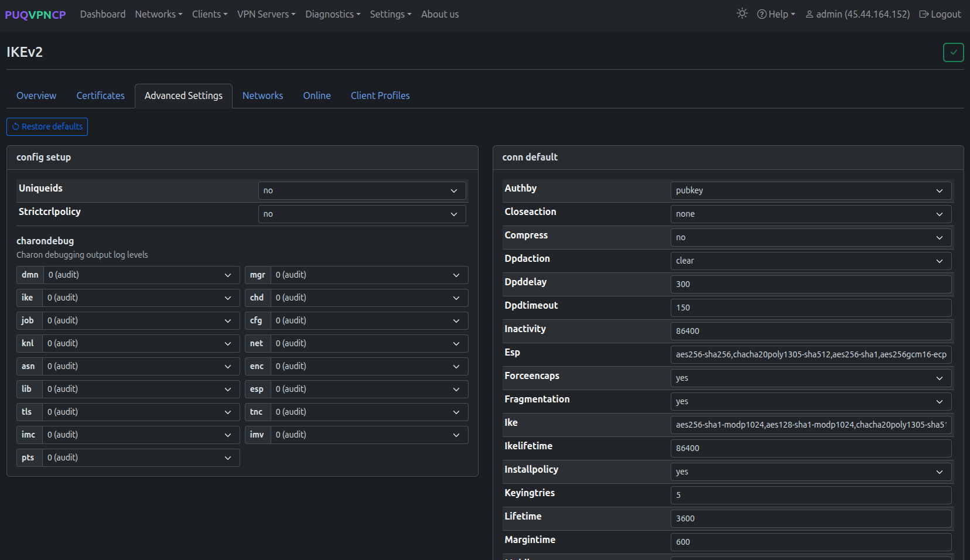The width and height of the screenshot is (970, 560).
Task: Open the Settings menu
Action: point(391,14)
